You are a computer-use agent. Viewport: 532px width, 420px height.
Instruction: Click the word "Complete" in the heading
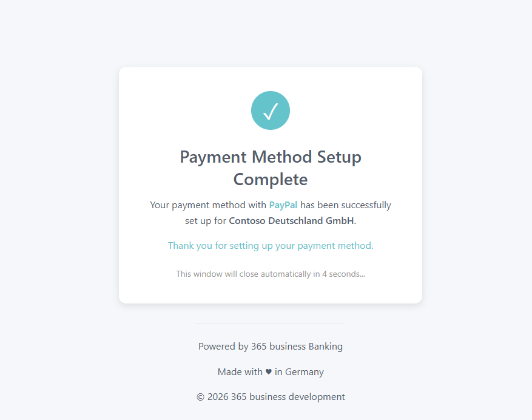[x=271, y=180]
